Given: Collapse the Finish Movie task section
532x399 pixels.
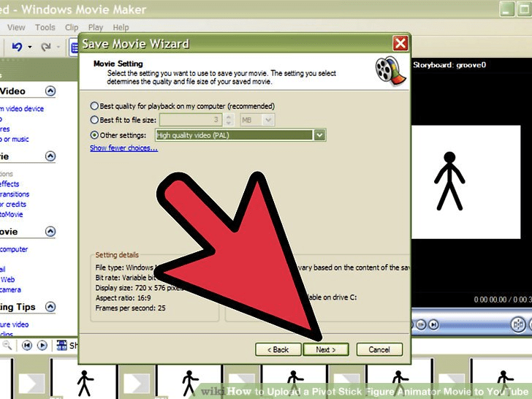Looking at the screenshot, I should tap(50, 232).
